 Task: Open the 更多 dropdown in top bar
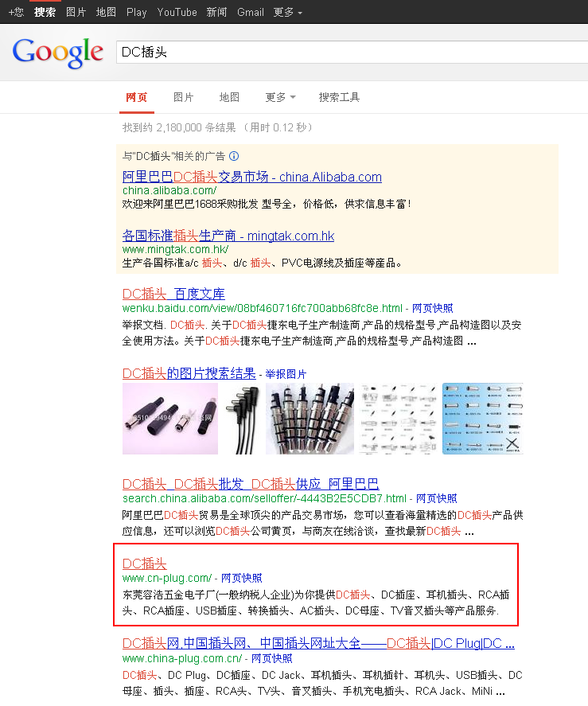click(287, 12)
